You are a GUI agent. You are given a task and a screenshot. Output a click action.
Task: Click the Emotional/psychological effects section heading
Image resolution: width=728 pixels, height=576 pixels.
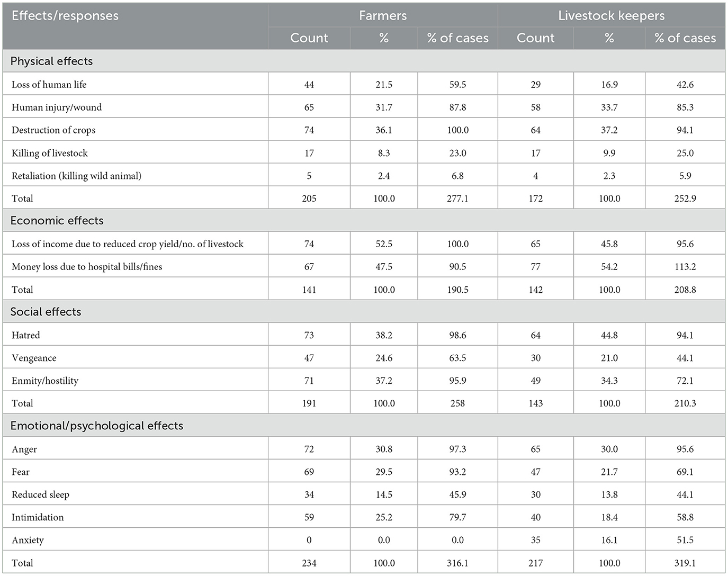[97, 426]
